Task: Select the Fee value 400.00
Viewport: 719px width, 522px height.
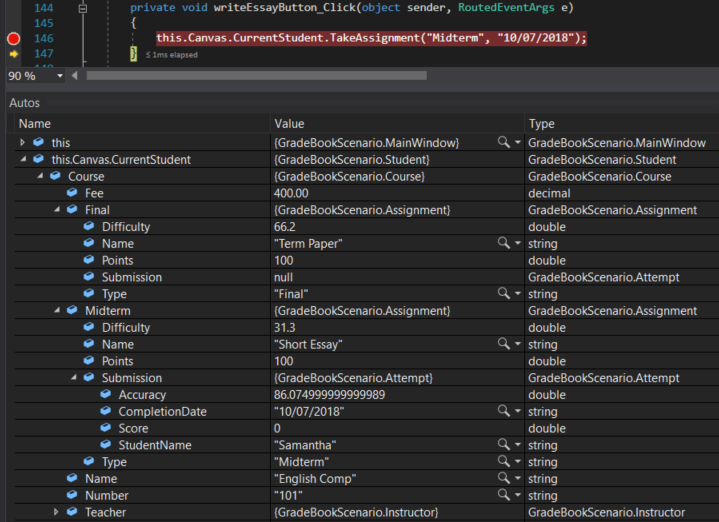Action: (291, 193)
